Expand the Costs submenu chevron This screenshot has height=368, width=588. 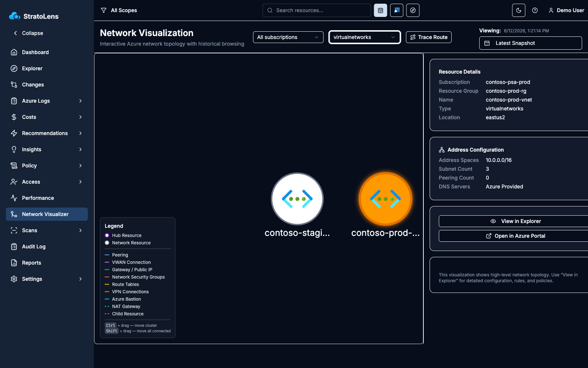[80, 117]
